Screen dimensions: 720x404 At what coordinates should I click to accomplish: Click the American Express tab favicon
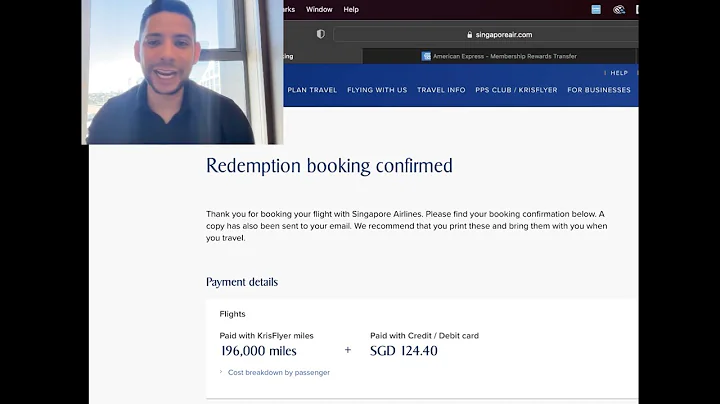(x=426, y=56)
